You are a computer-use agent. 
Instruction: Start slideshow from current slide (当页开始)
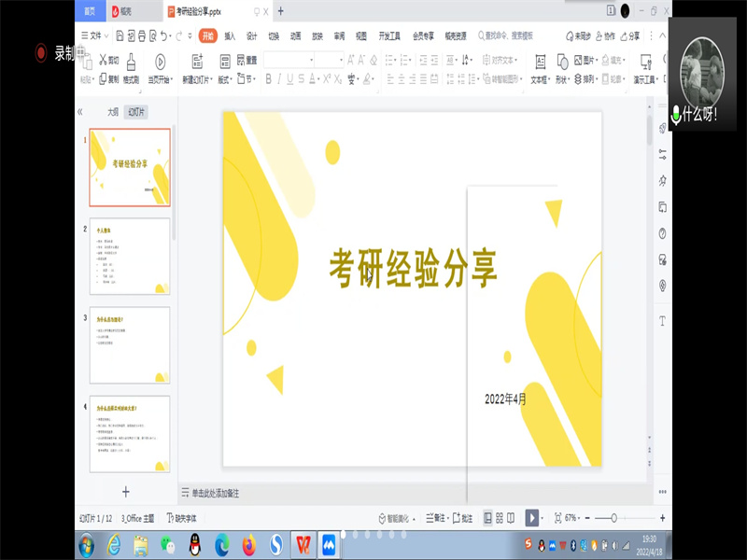coord(160,62)
